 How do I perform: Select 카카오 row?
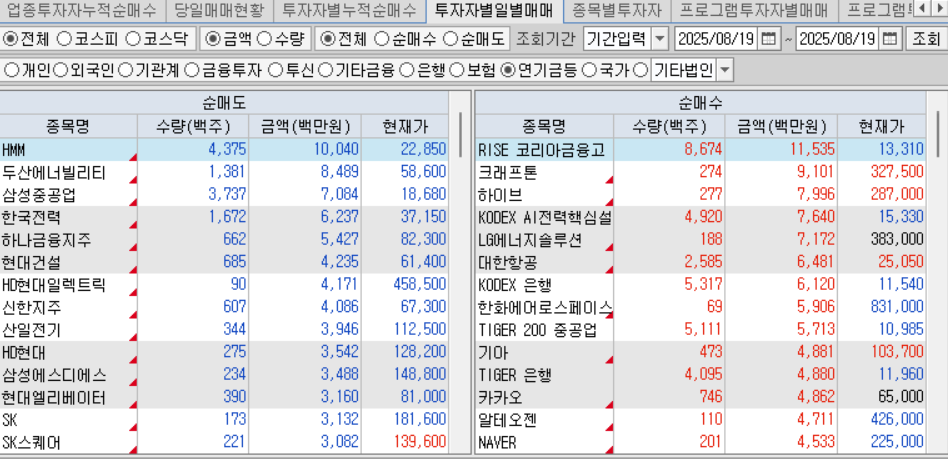(701, 398)
